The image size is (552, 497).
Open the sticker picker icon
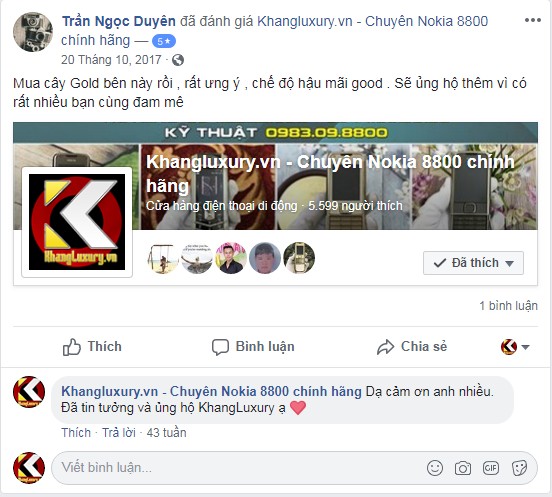[x=519, y=468]
